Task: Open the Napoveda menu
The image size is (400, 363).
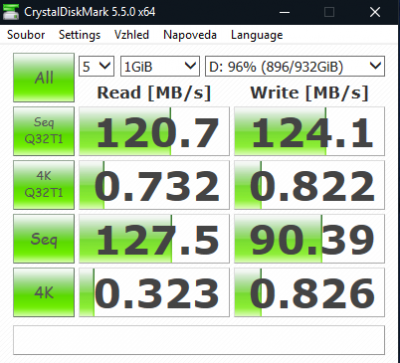Action: coord(190,35)
